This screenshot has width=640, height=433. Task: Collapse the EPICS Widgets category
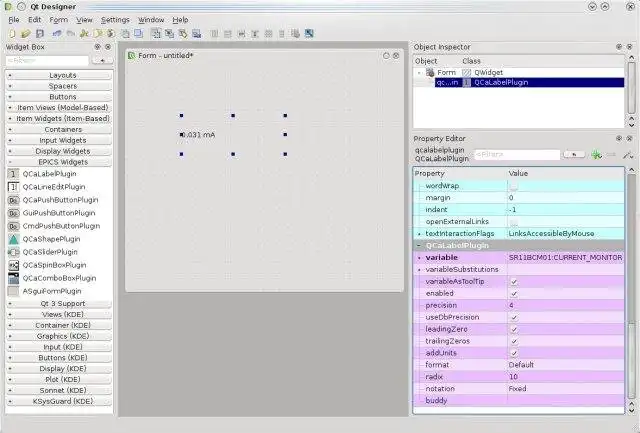[x=59, y=162]
